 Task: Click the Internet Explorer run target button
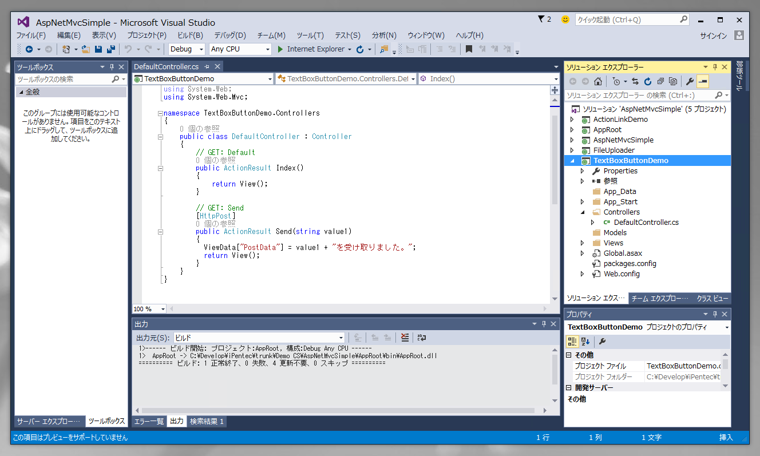click(x=315, y=49)
